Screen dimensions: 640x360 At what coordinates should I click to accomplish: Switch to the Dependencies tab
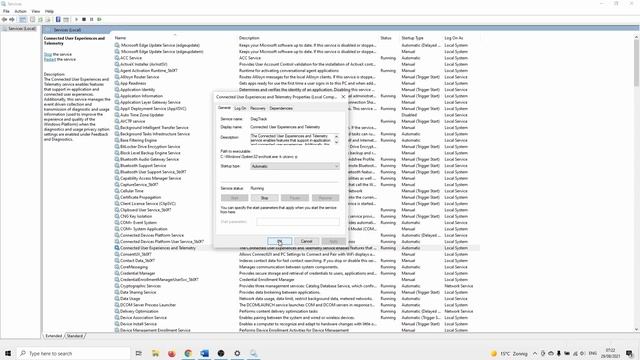[x=281, y=108]
